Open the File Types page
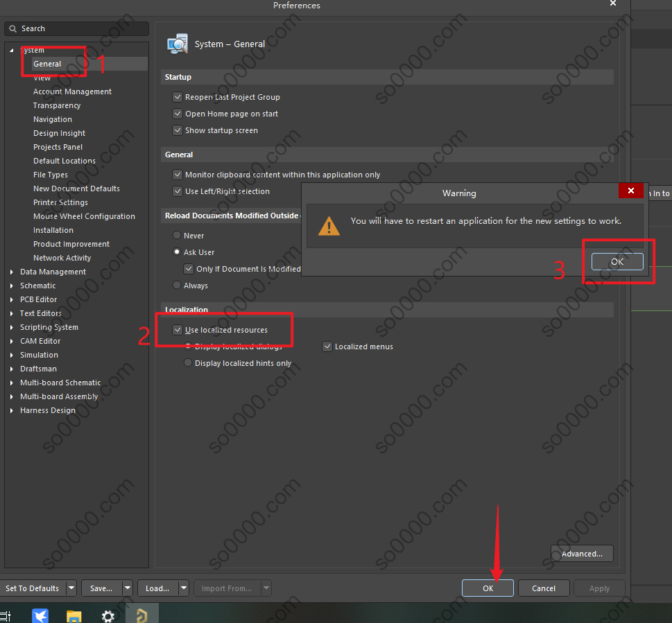 coord(51,175)
